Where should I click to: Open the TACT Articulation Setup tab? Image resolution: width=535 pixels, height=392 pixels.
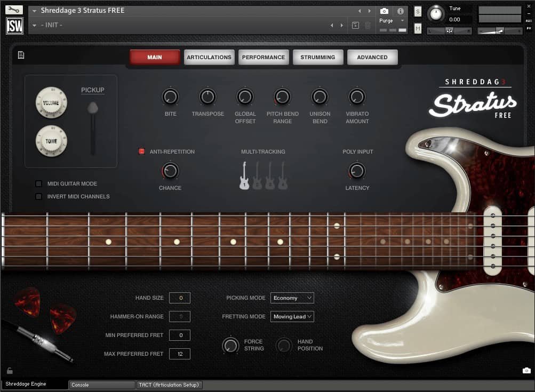pyautogui.click(x=169, y=385)
